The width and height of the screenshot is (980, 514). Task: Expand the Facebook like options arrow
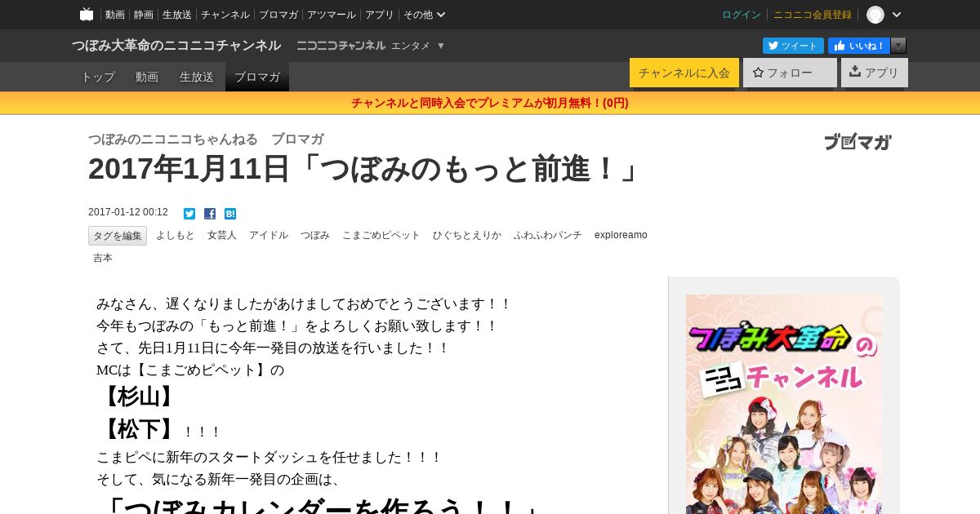[x=898, y=46]
